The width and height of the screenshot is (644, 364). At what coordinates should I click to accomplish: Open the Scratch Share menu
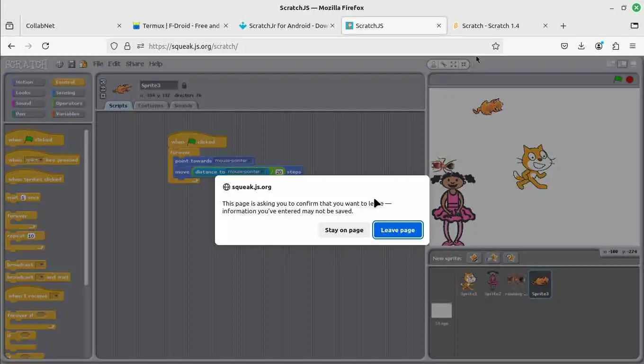click(135, 64)
